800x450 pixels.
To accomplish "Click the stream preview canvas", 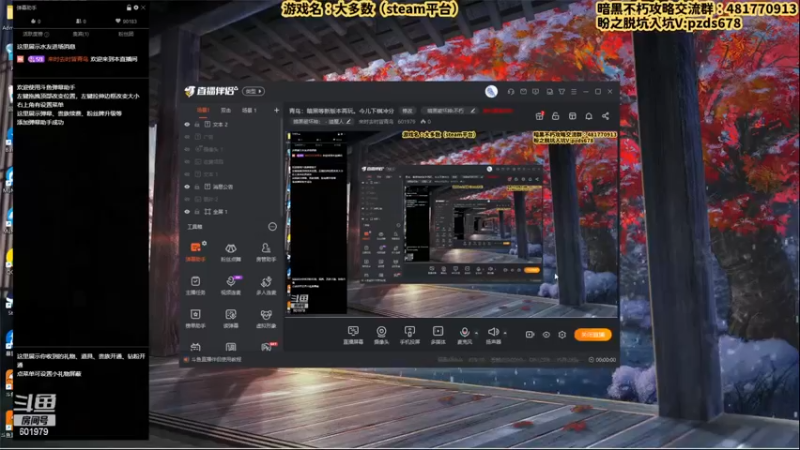I will 452,222.
